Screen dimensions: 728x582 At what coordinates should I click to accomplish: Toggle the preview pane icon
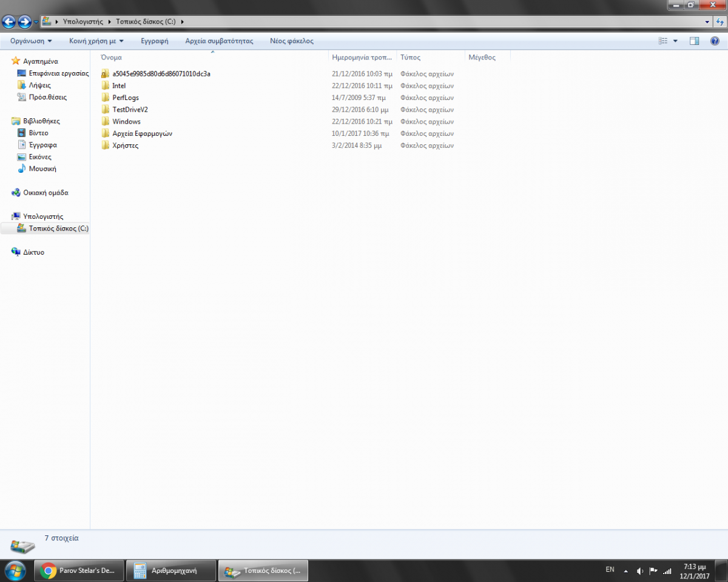(x=695, y=41)
